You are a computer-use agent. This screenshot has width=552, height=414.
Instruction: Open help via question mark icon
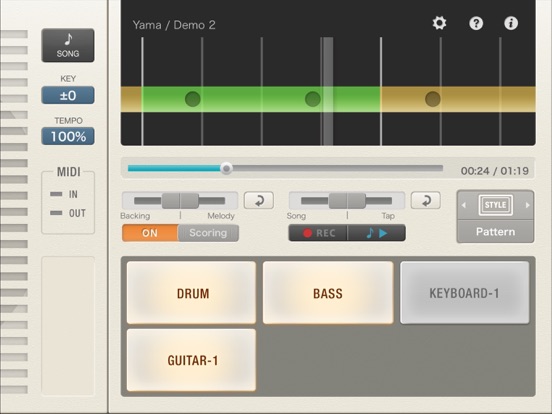(476, 23)
